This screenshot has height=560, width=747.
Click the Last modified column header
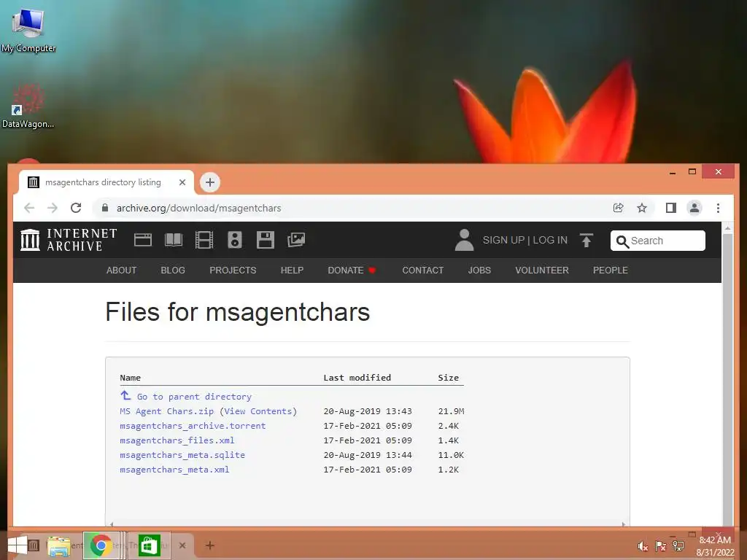click(x=357, y=378)
